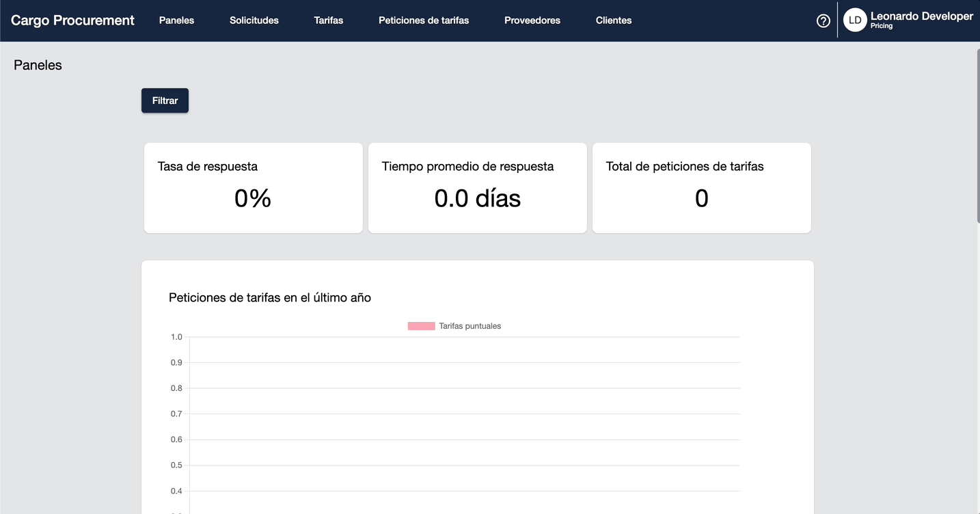
Task: Open the Leonardo Developer user menu
Action: click(x=921, y=16)
